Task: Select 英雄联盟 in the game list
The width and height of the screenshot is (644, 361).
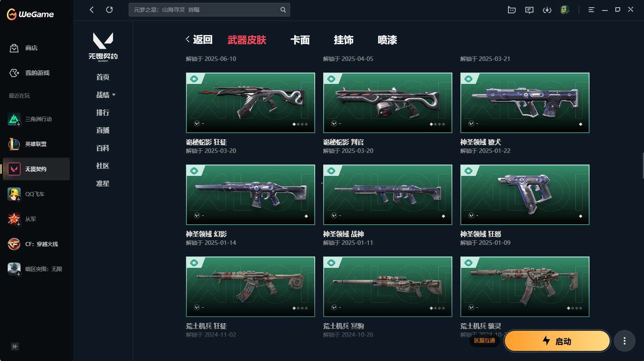Action: coord(36,144)
